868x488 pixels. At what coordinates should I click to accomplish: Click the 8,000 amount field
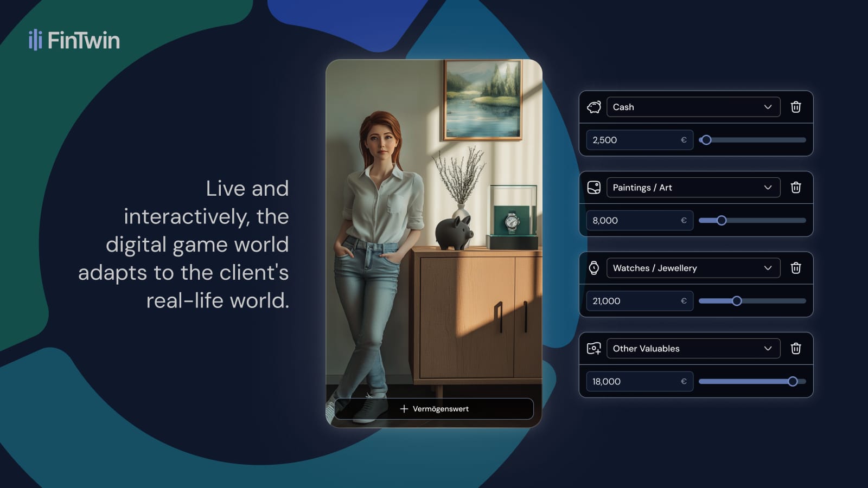[x=640, y=221]
